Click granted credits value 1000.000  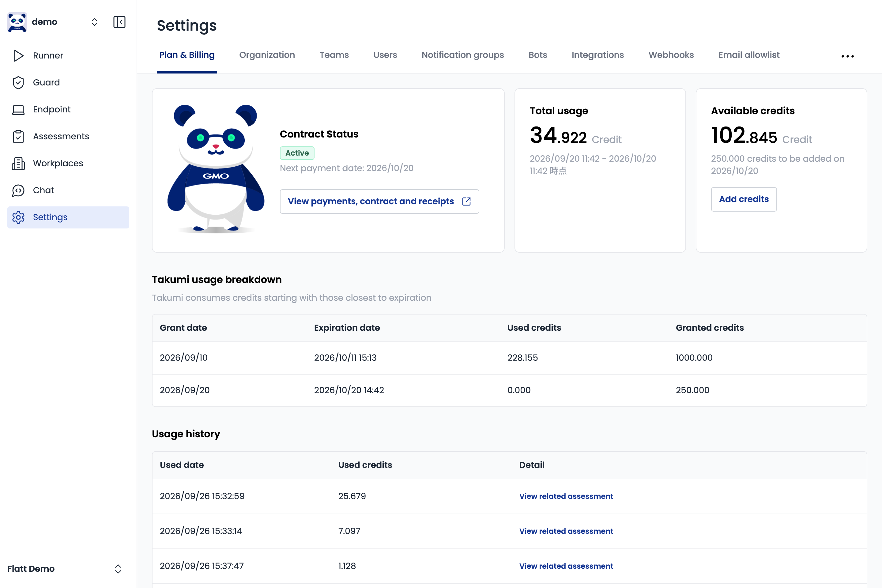point(694,358)
